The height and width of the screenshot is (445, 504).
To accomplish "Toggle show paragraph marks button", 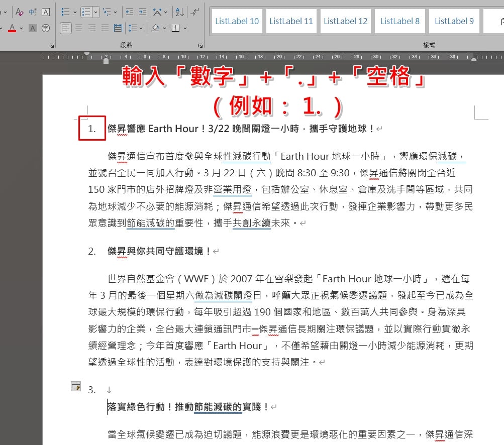I will click(194, 12).
